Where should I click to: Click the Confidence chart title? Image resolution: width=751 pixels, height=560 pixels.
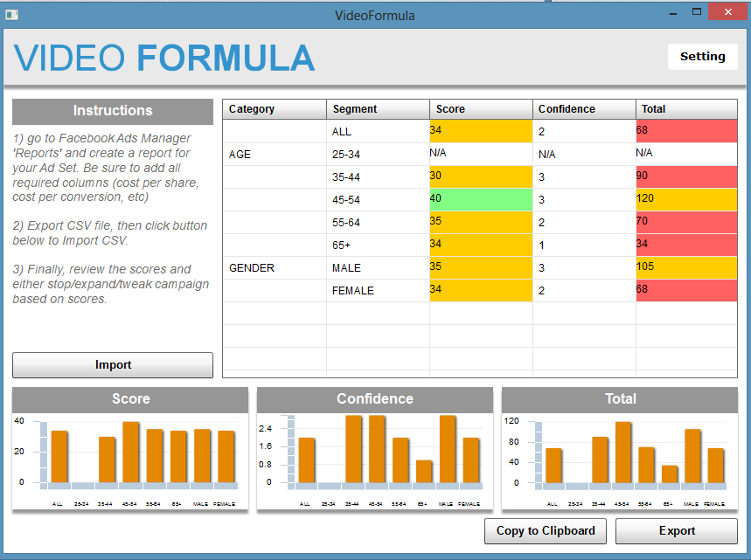coord(374,399)
